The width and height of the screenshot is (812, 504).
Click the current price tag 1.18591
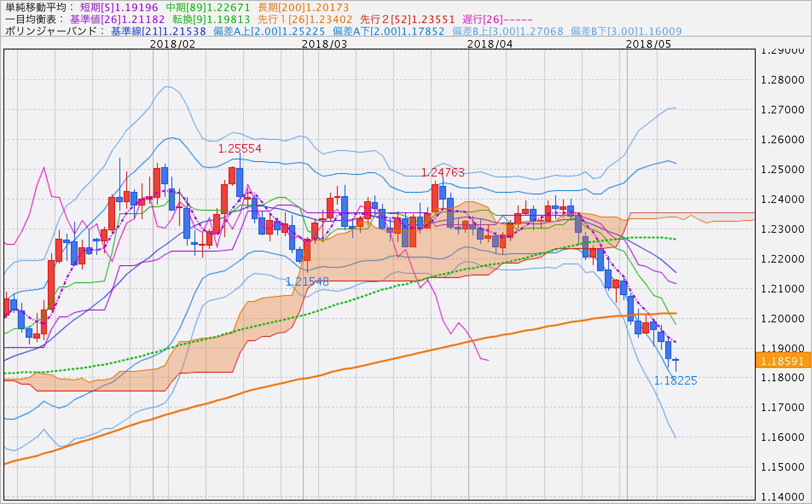(x=783, y=361)
